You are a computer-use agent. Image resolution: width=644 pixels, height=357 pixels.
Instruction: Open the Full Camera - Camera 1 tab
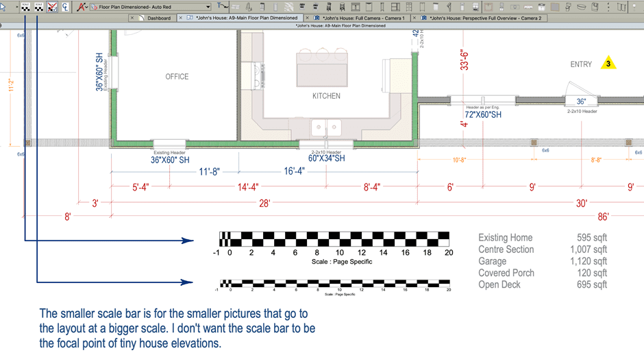364,18
